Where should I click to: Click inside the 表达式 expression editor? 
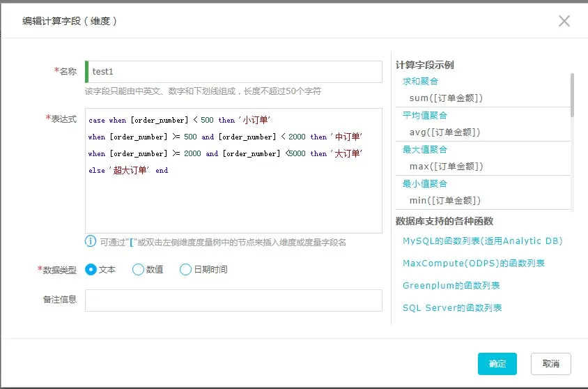click(x=233, y=171)
